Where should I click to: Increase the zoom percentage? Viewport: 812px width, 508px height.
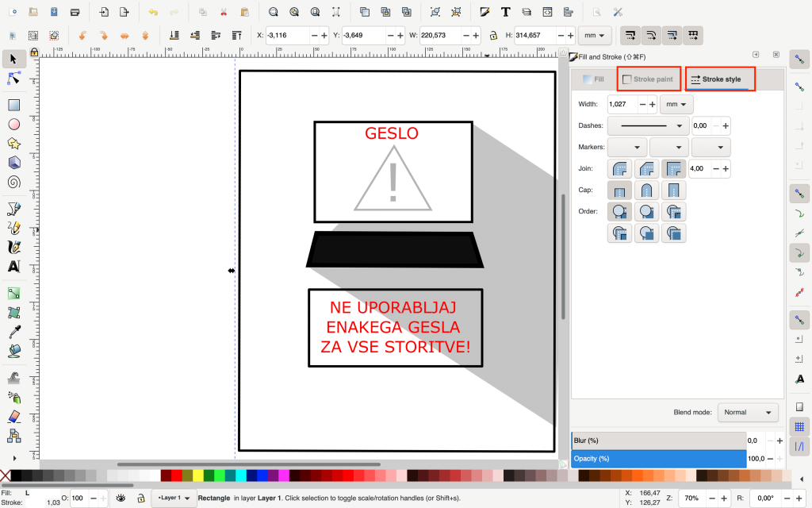point(724,498)
